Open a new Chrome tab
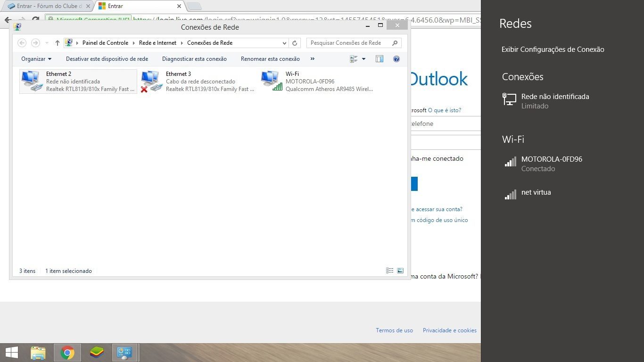 pyautogui.click(x=194, y=6)
